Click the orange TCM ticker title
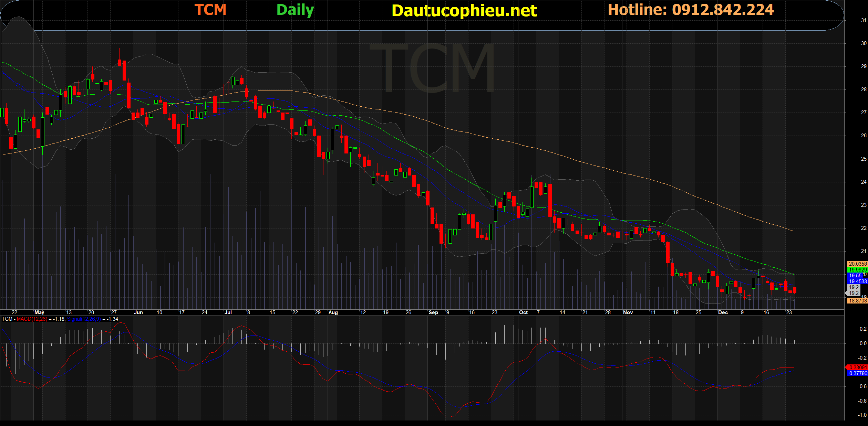Image resolution: width=868 pixels, height=426 pixels. (210, 10)
